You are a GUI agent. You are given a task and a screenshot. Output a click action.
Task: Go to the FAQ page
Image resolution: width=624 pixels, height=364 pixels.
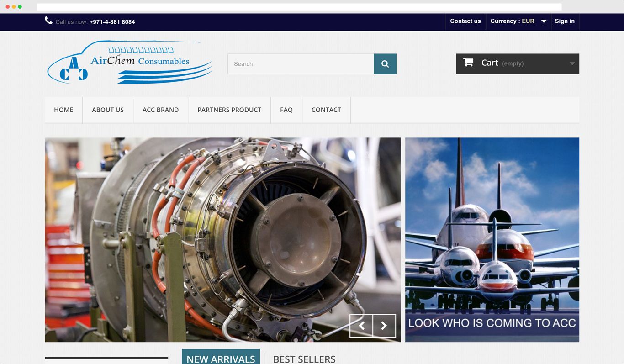(x=286, y=110)
